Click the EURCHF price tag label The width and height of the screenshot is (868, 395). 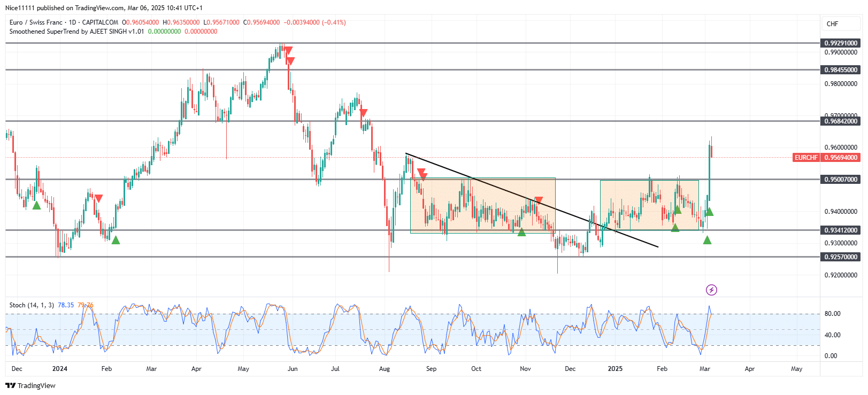tap(806, 158)
